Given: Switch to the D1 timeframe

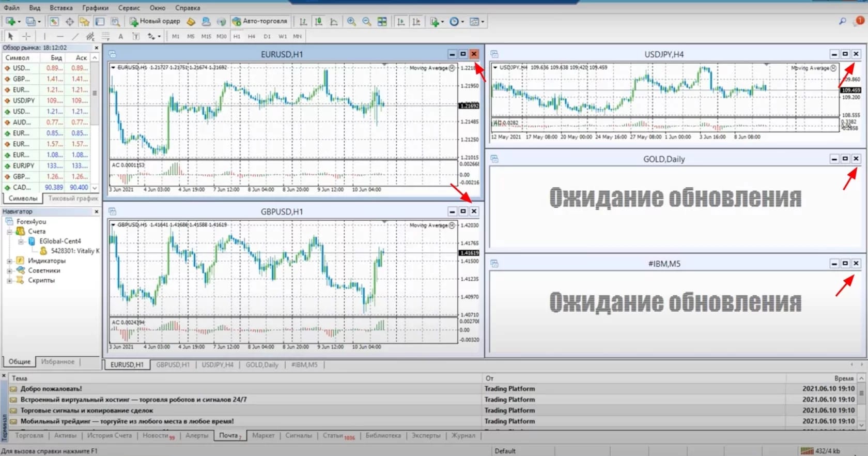Looking at the screenshot, I should point(267,36).
